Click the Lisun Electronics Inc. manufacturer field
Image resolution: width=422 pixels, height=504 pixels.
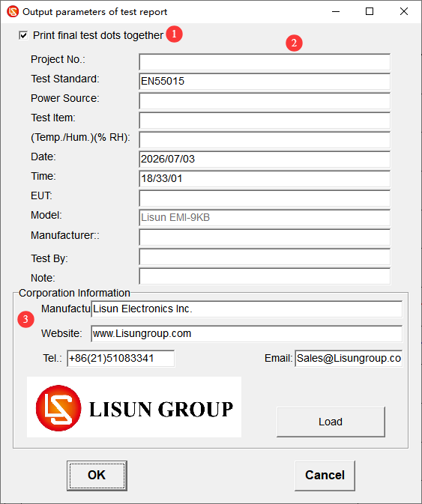(247, 309)
